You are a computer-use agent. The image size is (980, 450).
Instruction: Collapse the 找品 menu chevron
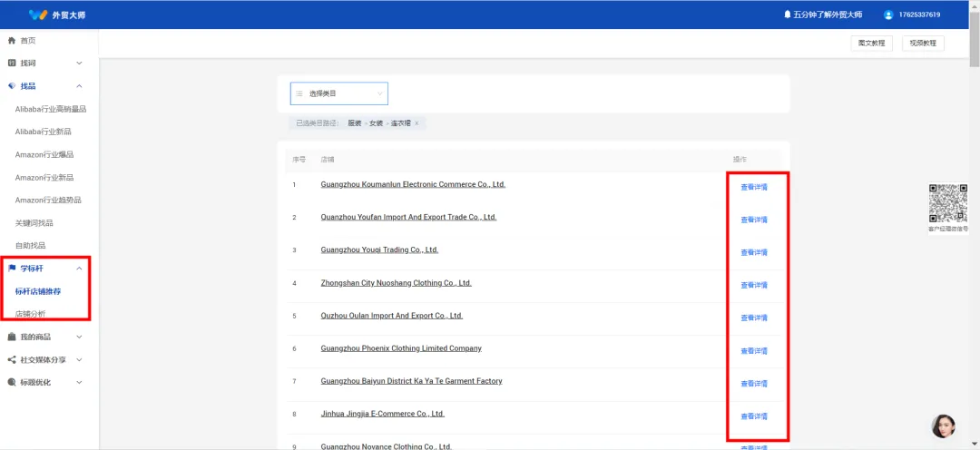[x=79, y=86]
